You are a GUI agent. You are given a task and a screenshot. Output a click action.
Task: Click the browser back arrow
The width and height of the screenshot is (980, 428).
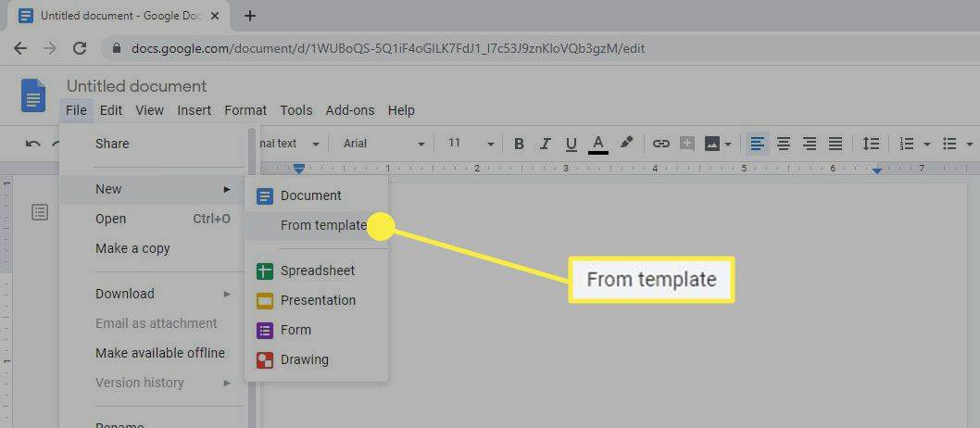tap(20, 48)
